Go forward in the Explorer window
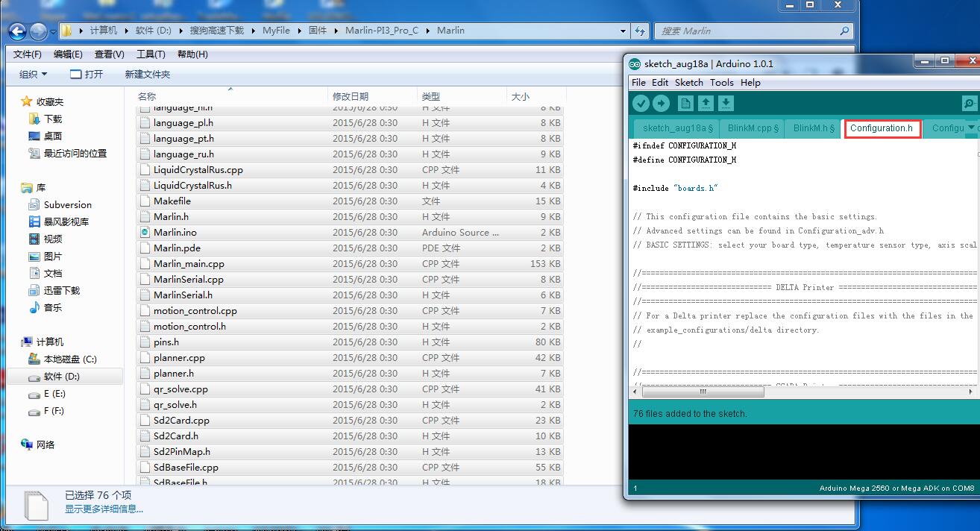Viewport: 980px width, 531px height. tap(38, 31)
